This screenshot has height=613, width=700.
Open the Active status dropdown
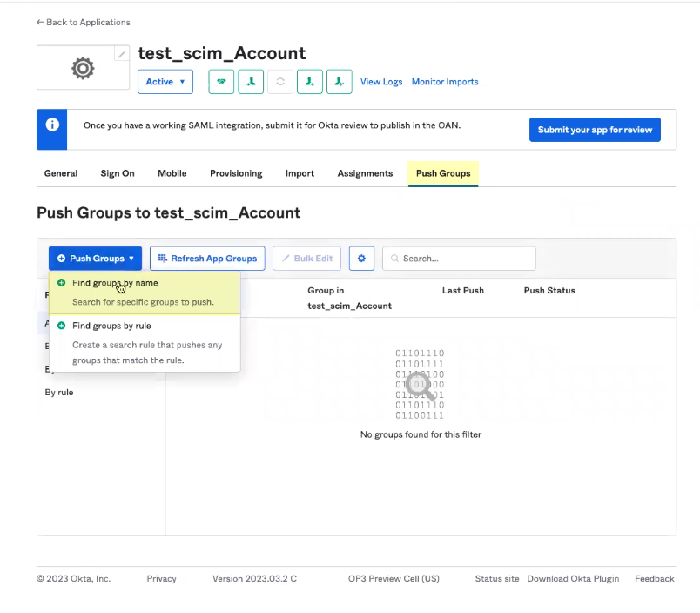pyautogui.click(x=165, y=82)
